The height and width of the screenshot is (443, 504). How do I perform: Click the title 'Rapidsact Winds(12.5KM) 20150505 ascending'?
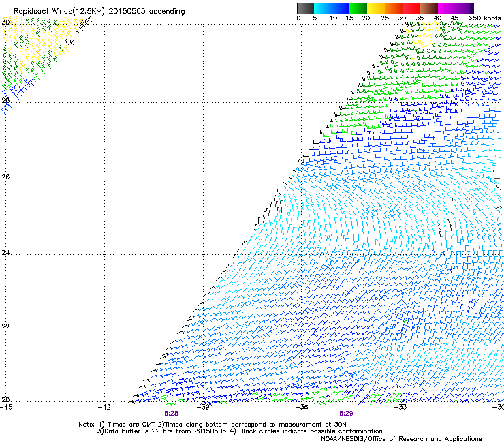99,12
